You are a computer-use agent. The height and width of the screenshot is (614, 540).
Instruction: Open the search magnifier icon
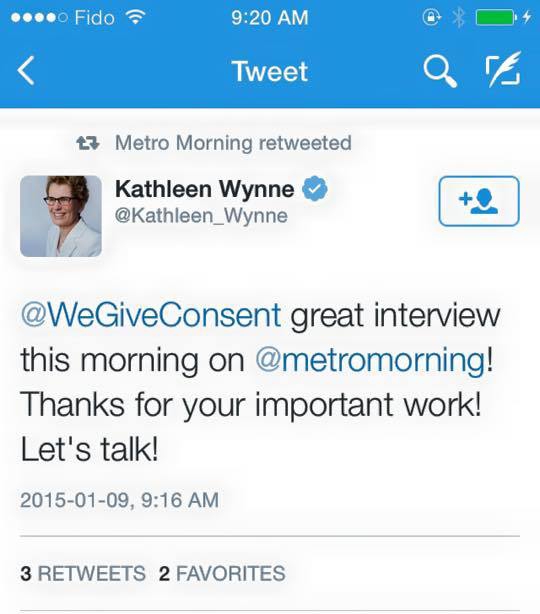tap(440, 71)
